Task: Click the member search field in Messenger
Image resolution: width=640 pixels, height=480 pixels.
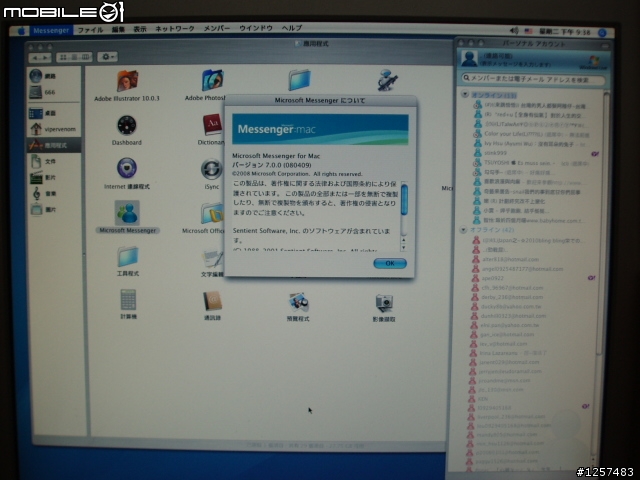Action: 533,79
